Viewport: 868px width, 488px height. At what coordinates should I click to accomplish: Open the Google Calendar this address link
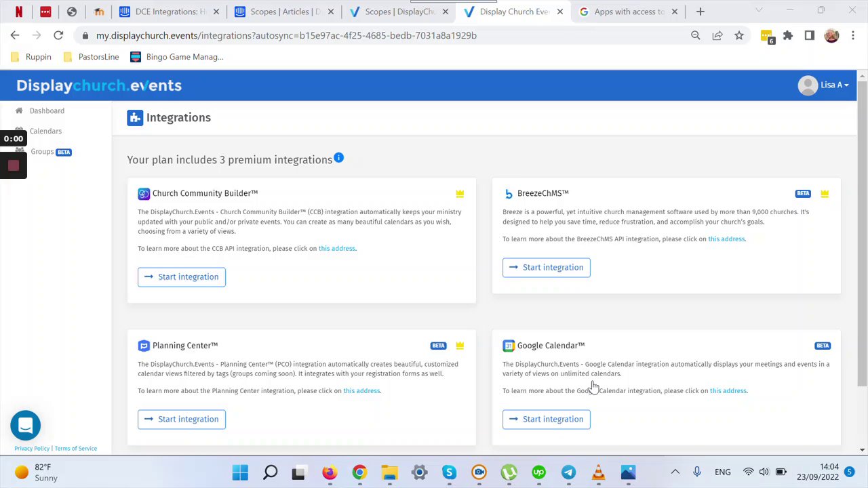pyautogui.click(x=728, y=391)
